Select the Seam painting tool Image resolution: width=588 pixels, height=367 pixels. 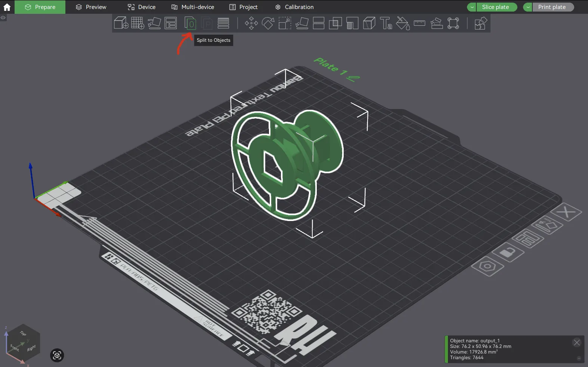(x=369, y=23)
